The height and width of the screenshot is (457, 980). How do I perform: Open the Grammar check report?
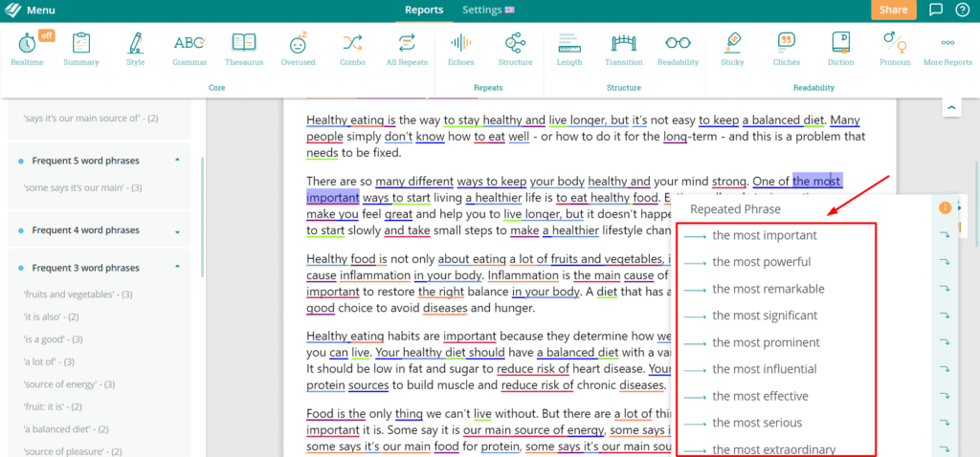189,48
